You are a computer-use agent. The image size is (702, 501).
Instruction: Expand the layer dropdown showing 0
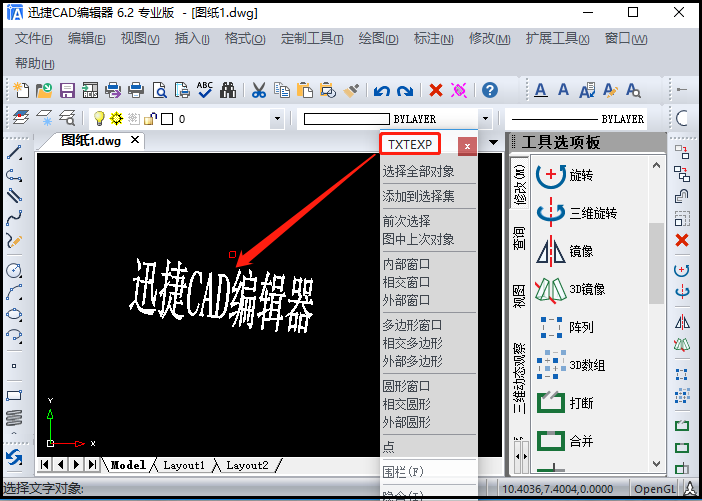pyautogui.click(x=277, y=119)
